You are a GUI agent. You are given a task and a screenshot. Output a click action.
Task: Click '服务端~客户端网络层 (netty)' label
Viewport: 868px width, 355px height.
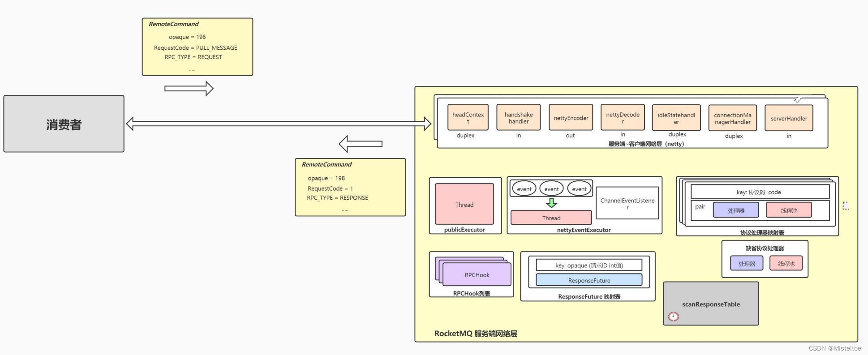pos(646,144)
